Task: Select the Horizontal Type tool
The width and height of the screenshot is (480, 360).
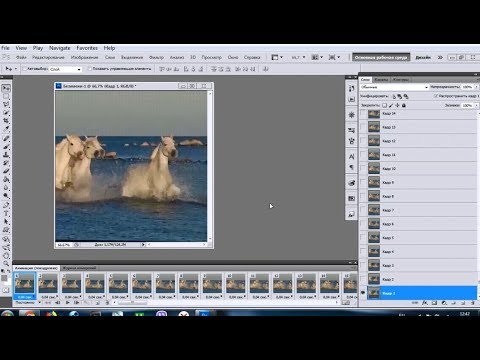Action: [6, 213]
